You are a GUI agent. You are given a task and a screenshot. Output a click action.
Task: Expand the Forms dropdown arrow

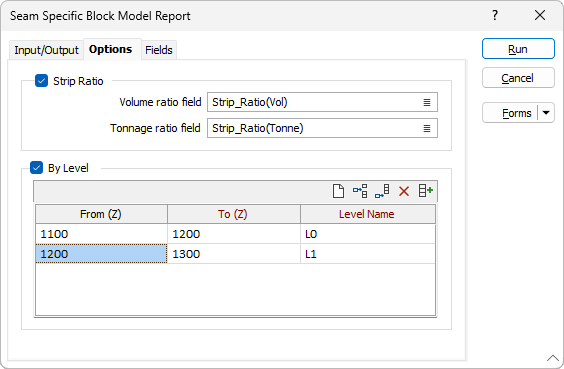click(546, 113)
